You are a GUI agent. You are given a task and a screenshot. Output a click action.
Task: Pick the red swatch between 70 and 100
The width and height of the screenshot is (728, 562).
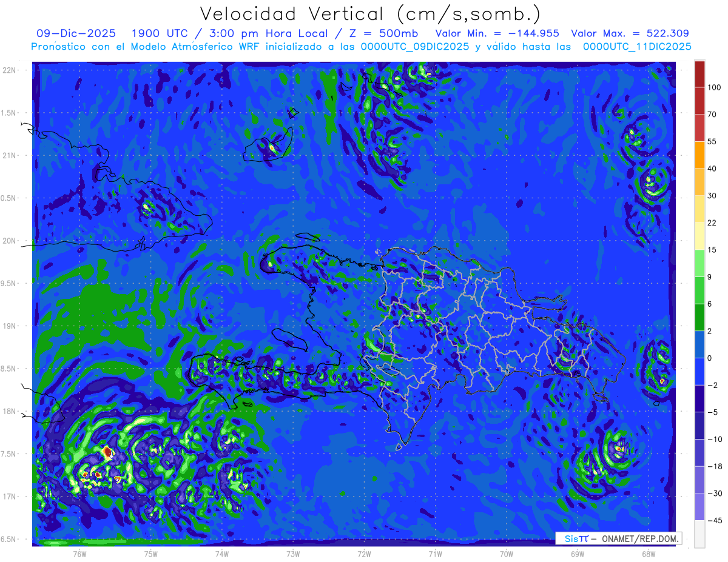699,101
